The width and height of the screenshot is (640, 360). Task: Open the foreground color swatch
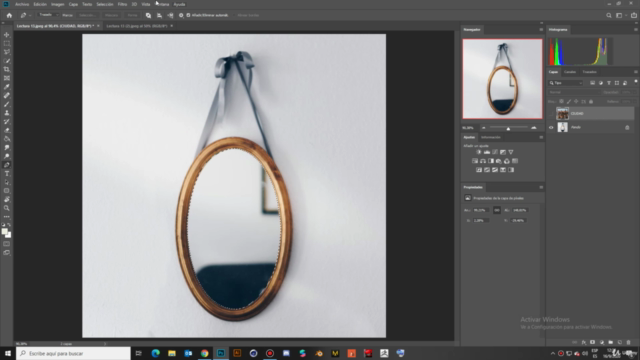5,231
